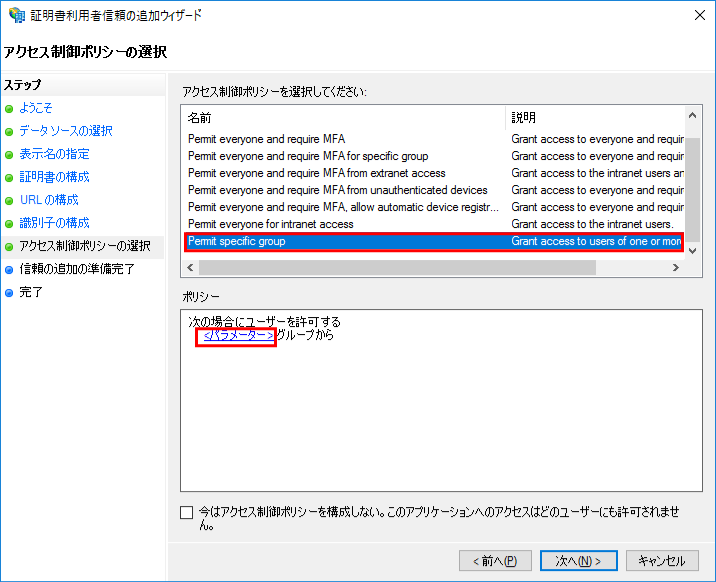Open the 識別子の構成 step
The width and height of the screenshot is (716, 582).
point(54,223)
